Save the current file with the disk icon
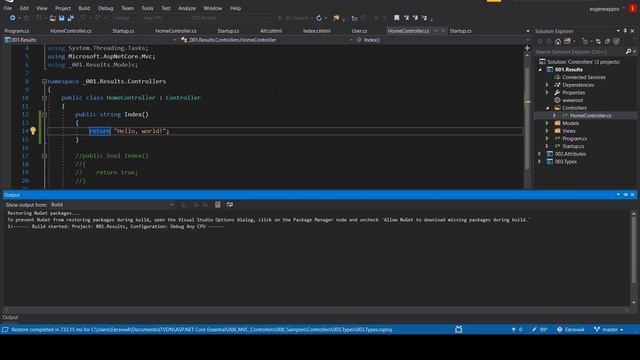This screenshot has height=360, width=640. [62, 18]
